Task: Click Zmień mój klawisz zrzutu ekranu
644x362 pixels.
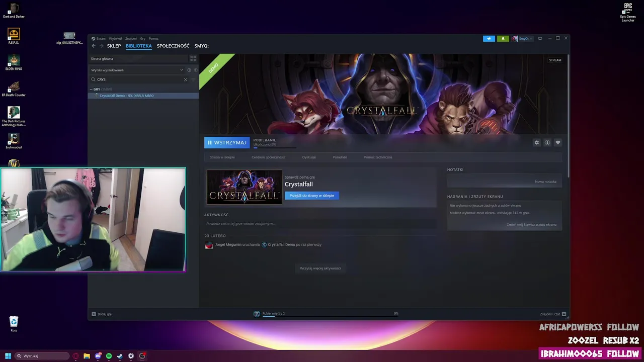Action: [531, 225]
